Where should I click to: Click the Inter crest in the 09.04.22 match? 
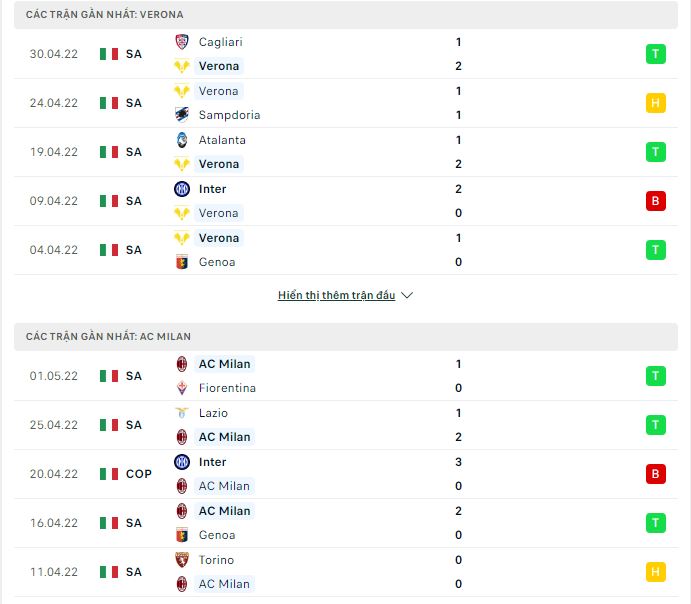coord(182,189)
